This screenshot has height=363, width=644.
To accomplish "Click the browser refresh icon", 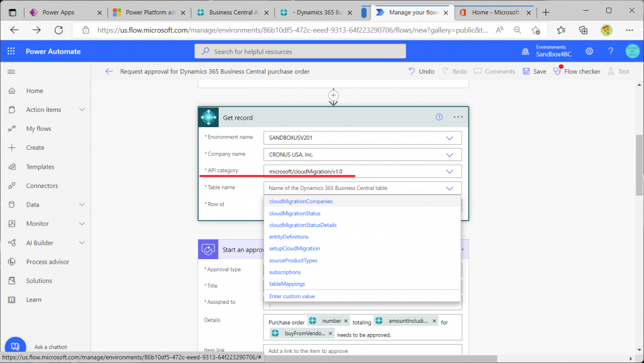I will pyautogui.click(x=58, y=30).
